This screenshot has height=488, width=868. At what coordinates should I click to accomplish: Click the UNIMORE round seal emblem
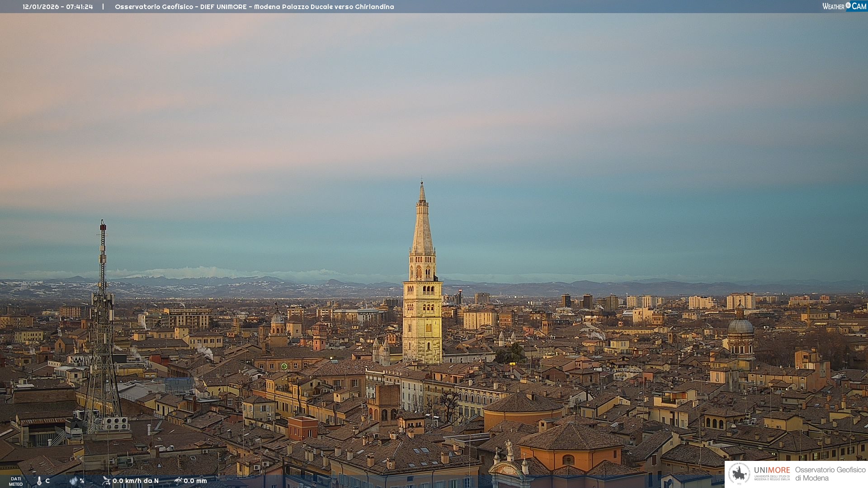pyautogui.click(x=740, y=474)
